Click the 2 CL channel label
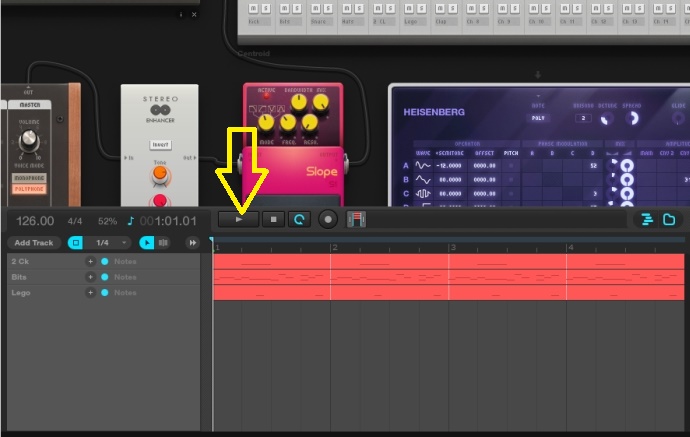The image size is (690, 437). click(382, 22)
